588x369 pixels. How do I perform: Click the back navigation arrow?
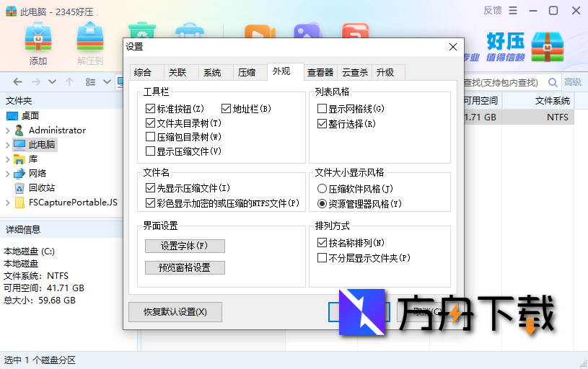pos(17,81)
